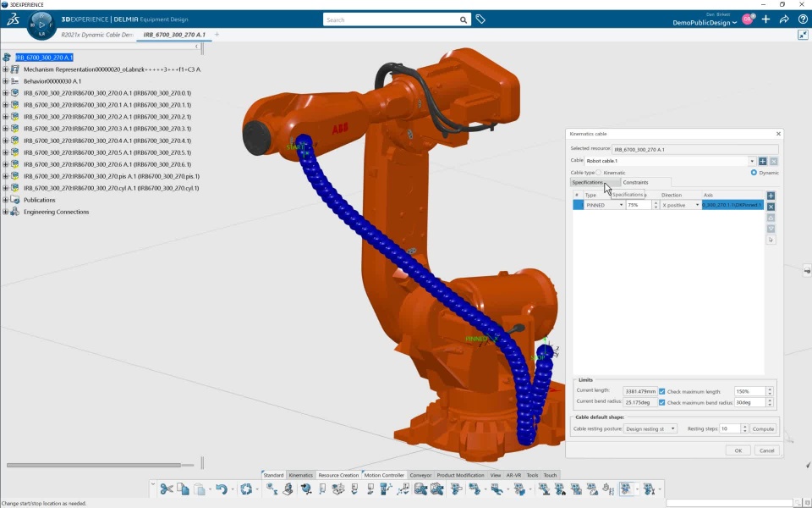Click the search magnifier icon
Viewport: 812px width, 508px height.
pyautogui.click(x=463, y=19)
